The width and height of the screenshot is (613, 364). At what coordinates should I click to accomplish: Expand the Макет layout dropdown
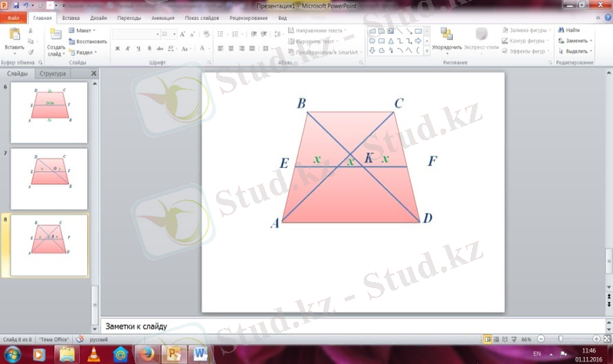pos(84,31)
